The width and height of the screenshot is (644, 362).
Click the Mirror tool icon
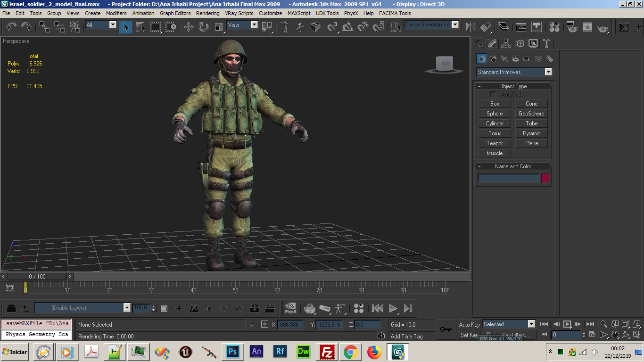pos(470,27)
